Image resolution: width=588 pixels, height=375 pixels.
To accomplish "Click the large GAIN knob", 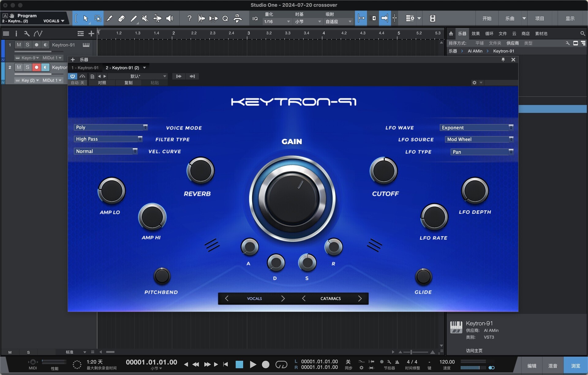I will 292,198.
